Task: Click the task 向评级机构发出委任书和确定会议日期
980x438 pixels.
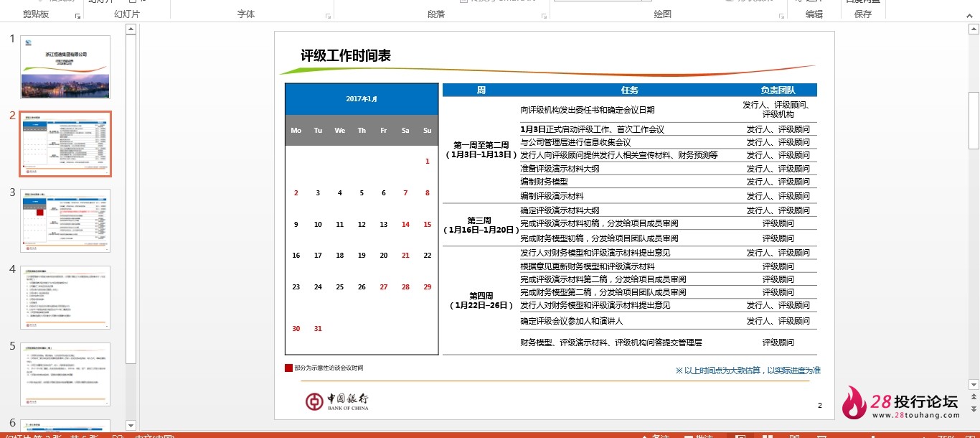Action: point(588,110)
